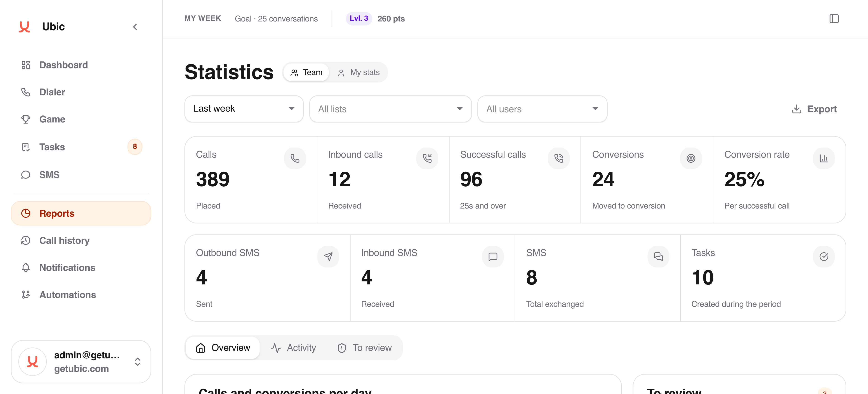868x394 pixels.
Task: Open the SMS page
Action: [x=81, y=175]
